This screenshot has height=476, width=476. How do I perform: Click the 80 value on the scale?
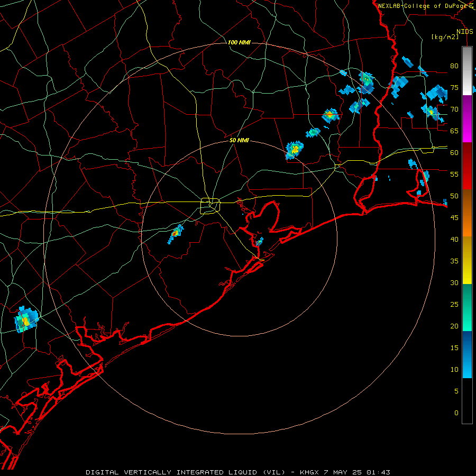coord(454,66)
